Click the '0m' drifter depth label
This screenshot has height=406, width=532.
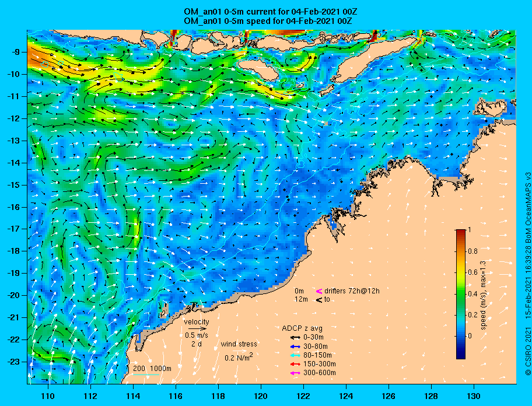tap(299, 291)
